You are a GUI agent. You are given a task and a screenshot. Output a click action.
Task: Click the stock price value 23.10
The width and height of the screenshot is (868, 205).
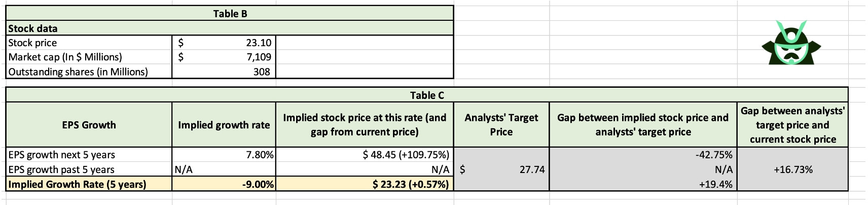(x=259, y=43)
